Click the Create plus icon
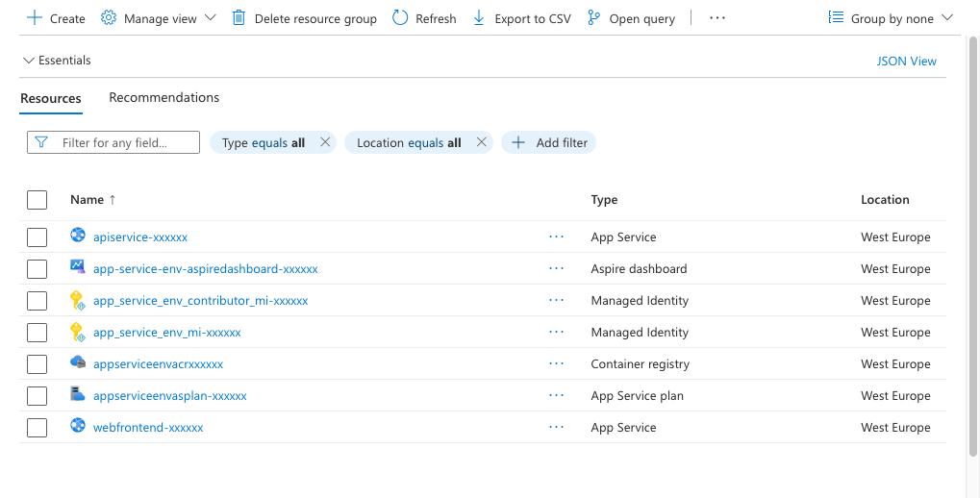 [x=35, y=18]
